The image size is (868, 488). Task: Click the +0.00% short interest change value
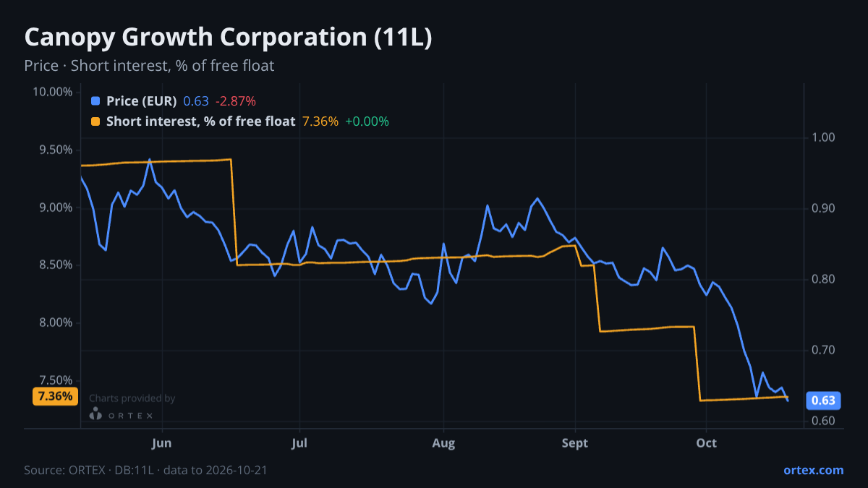[x=367, y=121]
